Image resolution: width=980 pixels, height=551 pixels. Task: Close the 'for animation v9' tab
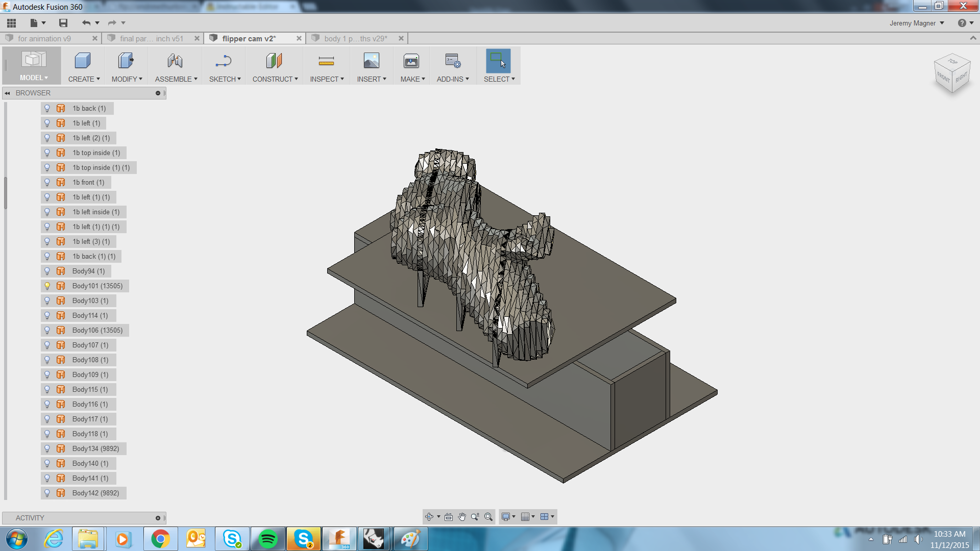(x=95, y=39)
